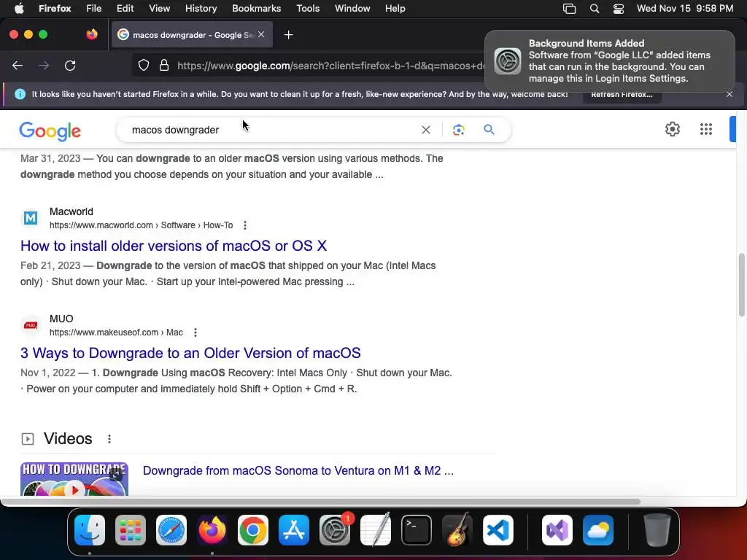747x560 pixels.
Task: Click the Refresh Firefox button
Action: click(x=622, y=94)
